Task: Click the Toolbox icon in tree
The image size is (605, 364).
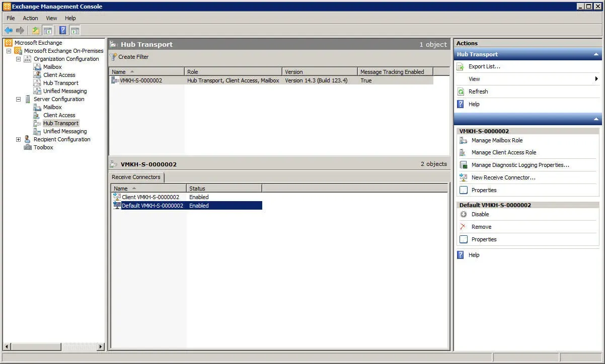Action: (28, 147)
